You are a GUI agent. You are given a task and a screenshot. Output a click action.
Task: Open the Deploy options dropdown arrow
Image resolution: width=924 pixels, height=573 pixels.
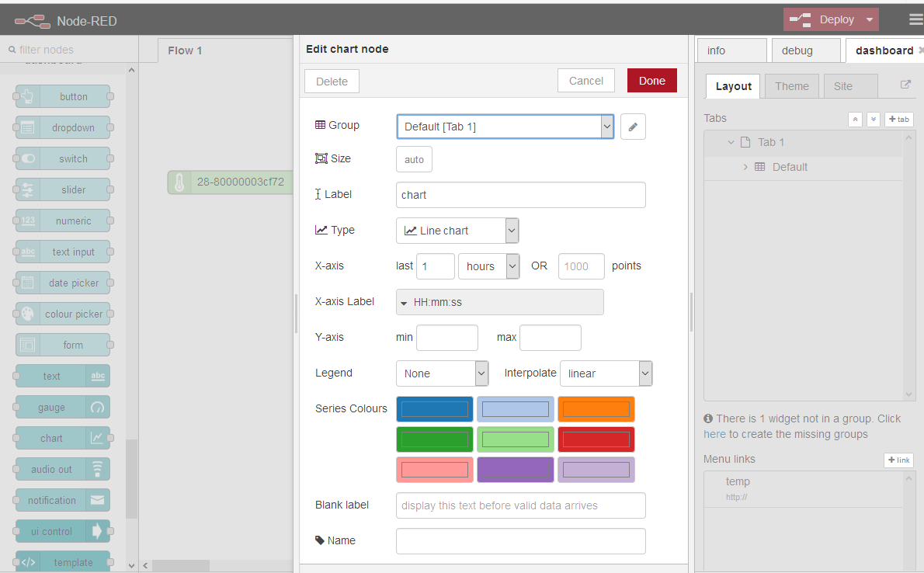[x=869, y=20]
